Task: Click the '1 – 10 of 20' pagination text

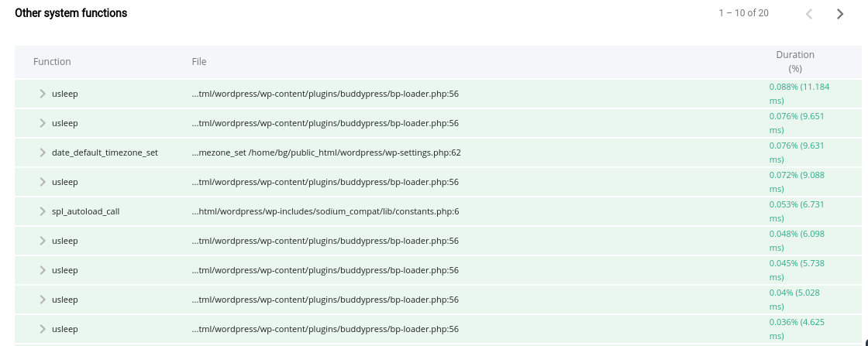Action: point(743,13)
